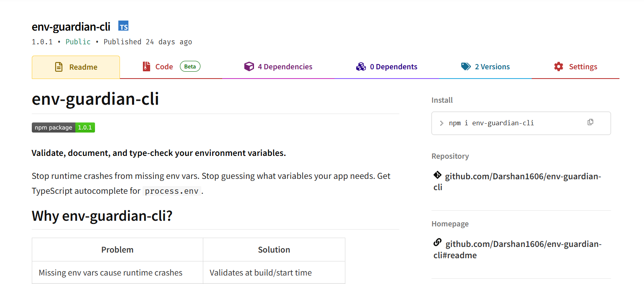Open the homepage readme link
Screen dimensions: 644x284
tap(518, 249)
